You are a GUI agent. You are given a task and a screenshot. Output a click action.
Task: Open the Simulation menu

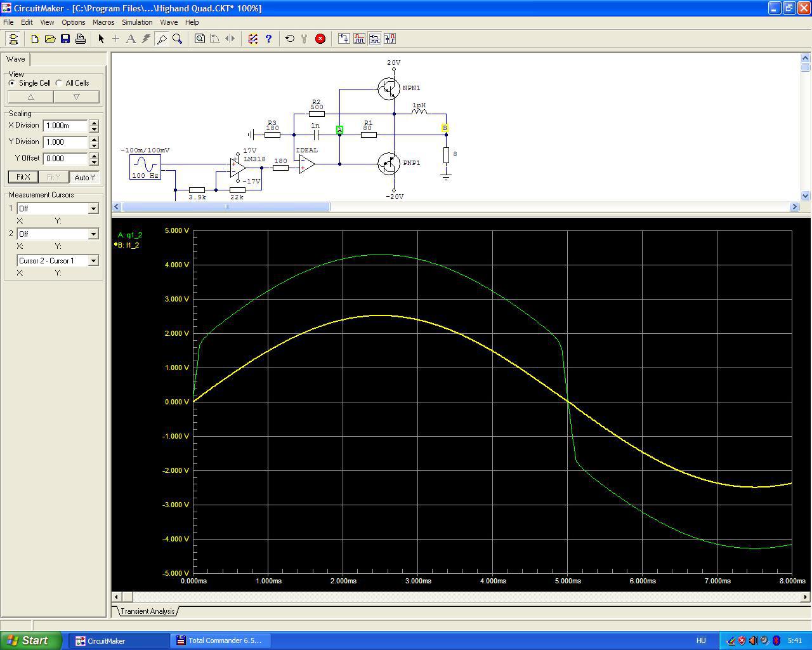click(x=137, y=22)
